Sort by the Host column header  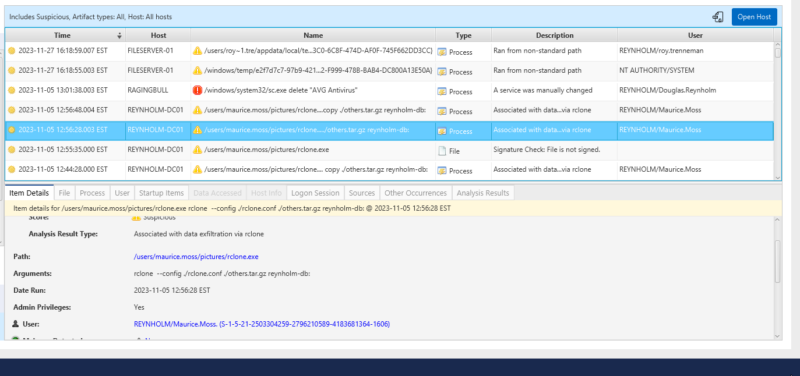pos(158,36)
